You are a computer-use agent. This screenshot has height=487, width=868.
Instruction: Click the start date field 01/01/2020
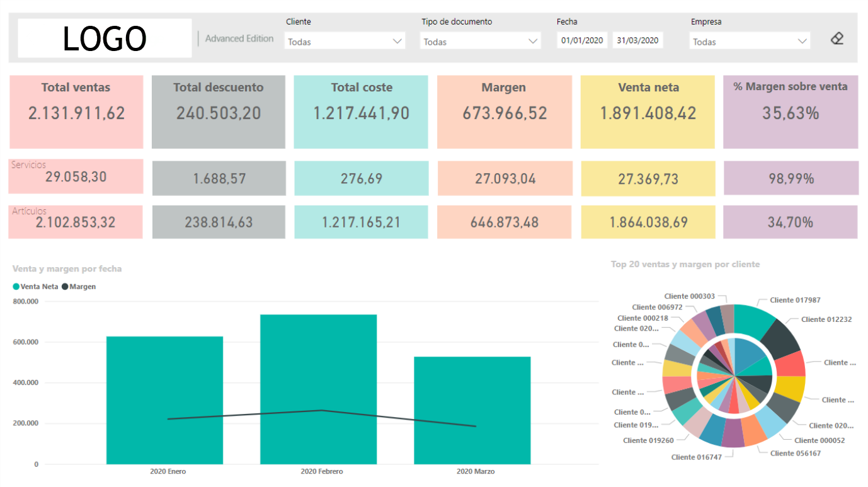coord(582,40)
